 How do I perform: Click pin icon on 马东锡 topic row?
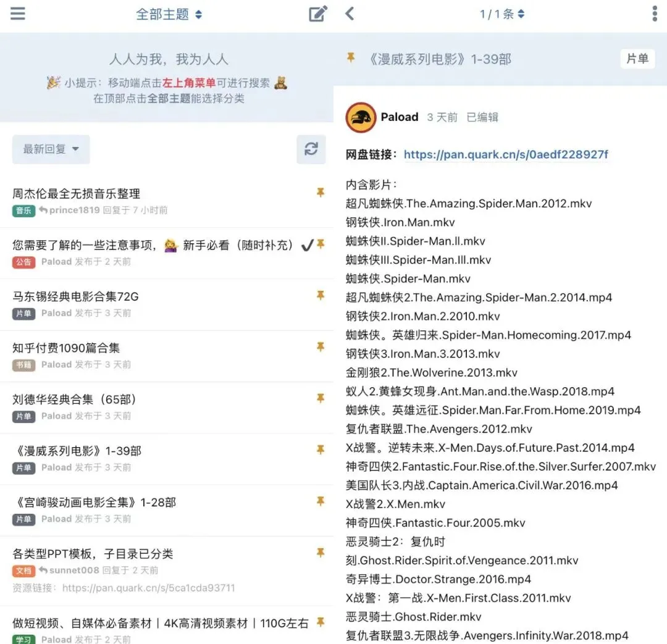321,295
